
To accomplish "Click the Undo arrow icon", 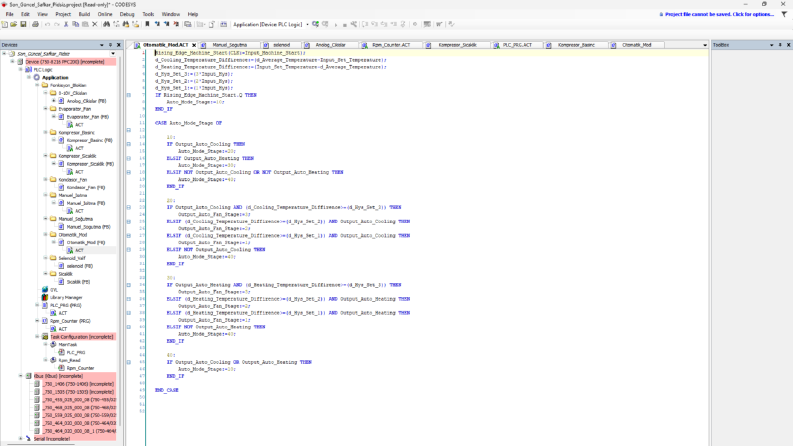I will coord(47,24).
